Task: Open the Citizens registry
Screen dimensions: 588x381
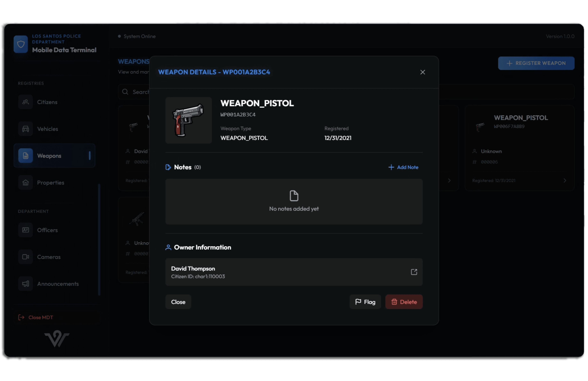Action: (x=54, y=102)
